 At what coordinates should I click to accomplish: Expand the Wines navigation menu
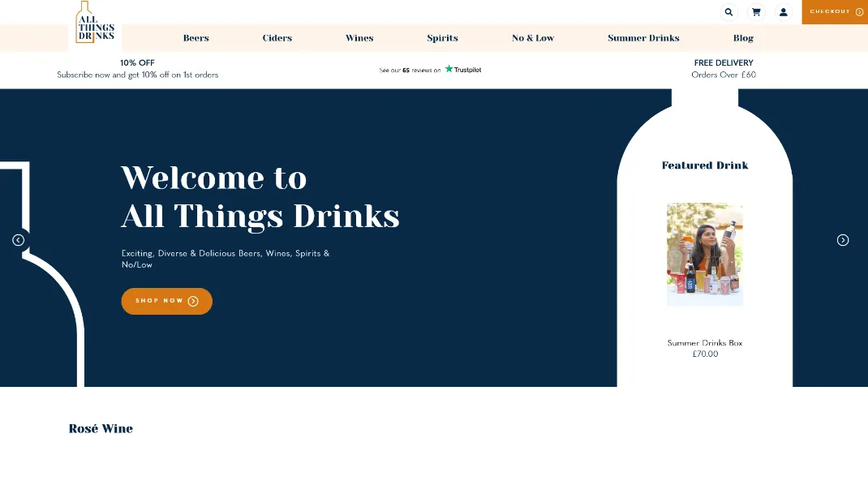tap(359, 38)
